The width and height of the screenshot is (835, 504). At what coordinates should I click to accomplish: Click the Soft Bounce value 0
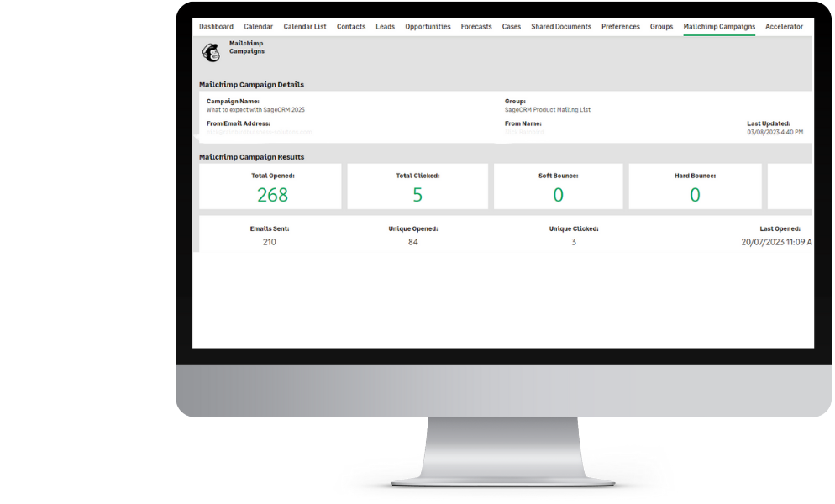[558, 195]
